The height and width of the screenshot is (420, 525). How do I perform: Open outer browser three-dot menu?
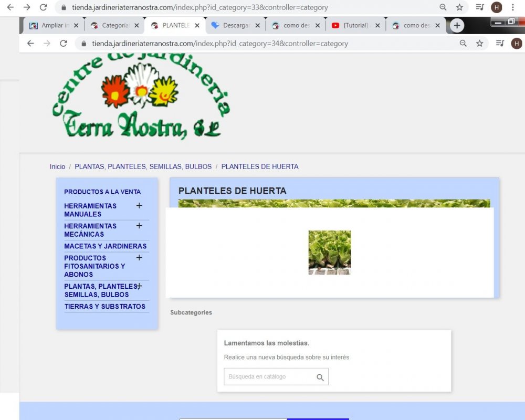(512, 7)
